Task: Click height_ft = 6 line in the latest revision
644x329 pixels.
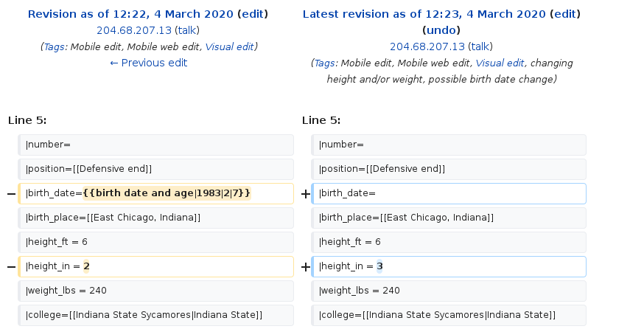Action: coord(449,242)
